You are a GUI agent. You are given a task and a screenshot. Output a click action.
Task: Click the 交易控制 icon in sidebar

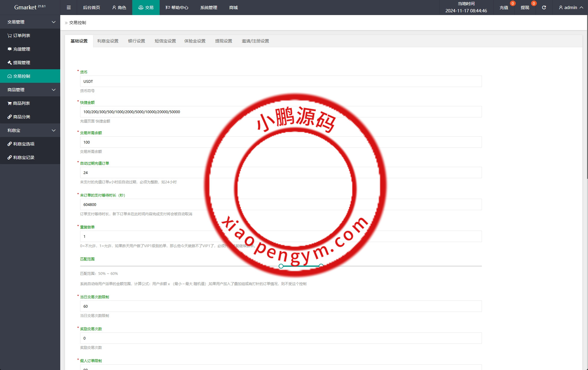(9, 76)
